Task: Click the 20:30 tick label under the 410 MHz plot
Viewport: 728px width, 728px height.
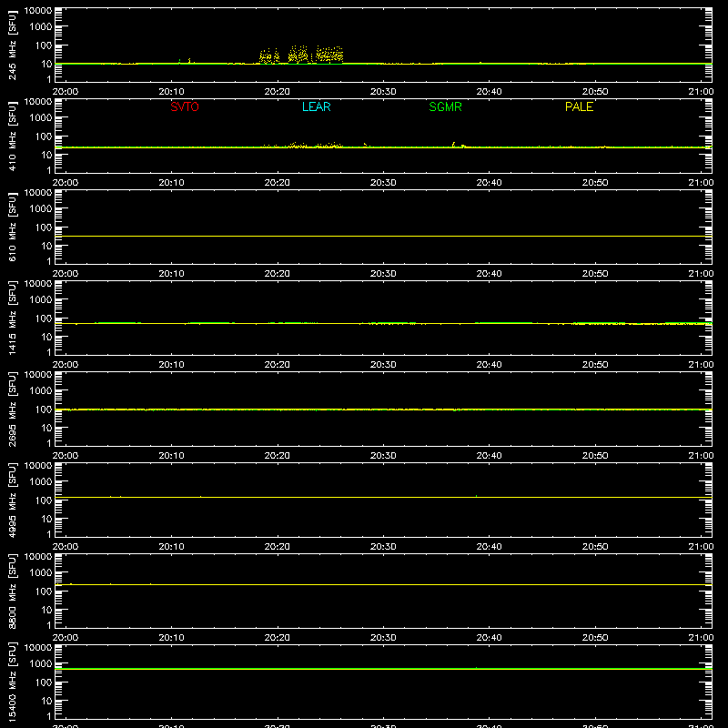Action: coord(383,183)
